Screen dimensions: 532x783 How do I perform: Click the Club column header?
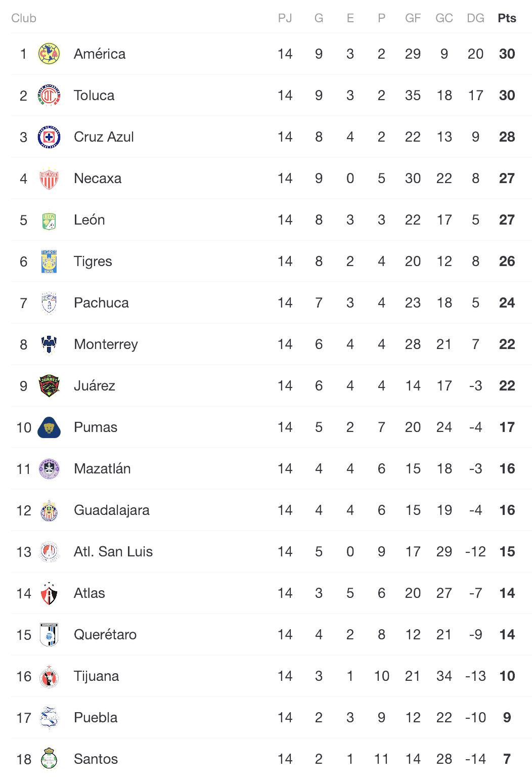24,18
